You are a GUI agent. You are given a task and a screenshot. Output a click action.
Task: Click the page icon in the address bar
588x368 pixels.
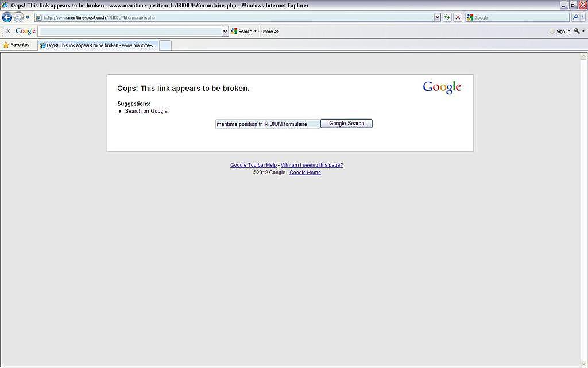click(38, 17)
